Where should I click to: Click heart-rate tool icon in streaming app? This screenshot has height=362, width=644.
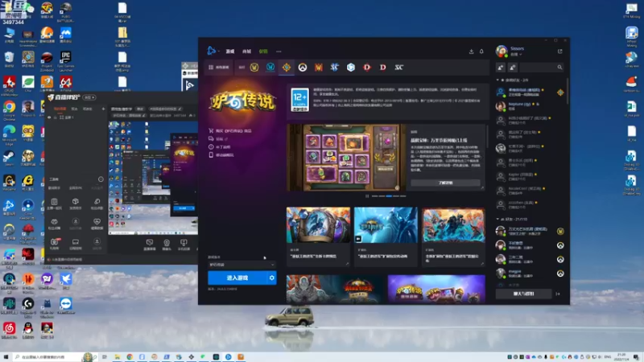pos(97,222)
